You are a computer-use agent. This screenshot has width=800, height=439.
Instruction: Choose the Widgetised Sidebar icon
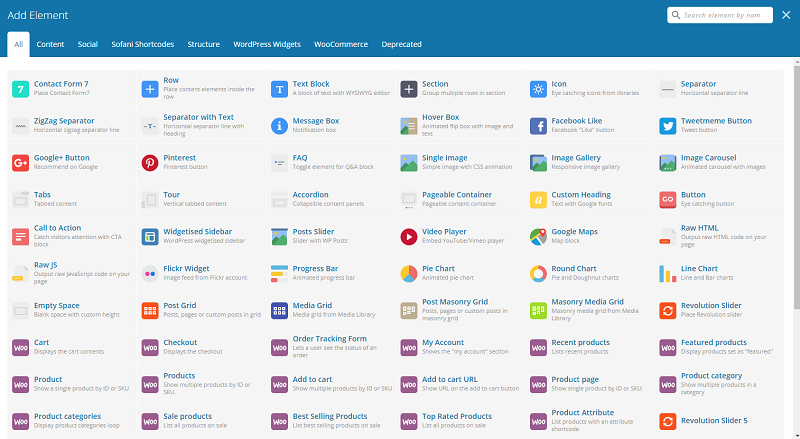click(x=150, y=237)
